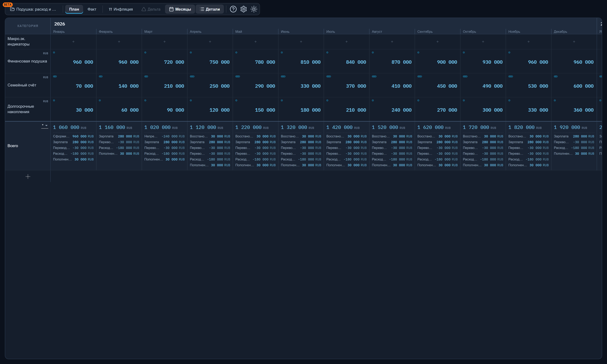Click the Семейный счёт value 250 000 for Апрель
Screen dimensions: 607x364
(219, 86)
